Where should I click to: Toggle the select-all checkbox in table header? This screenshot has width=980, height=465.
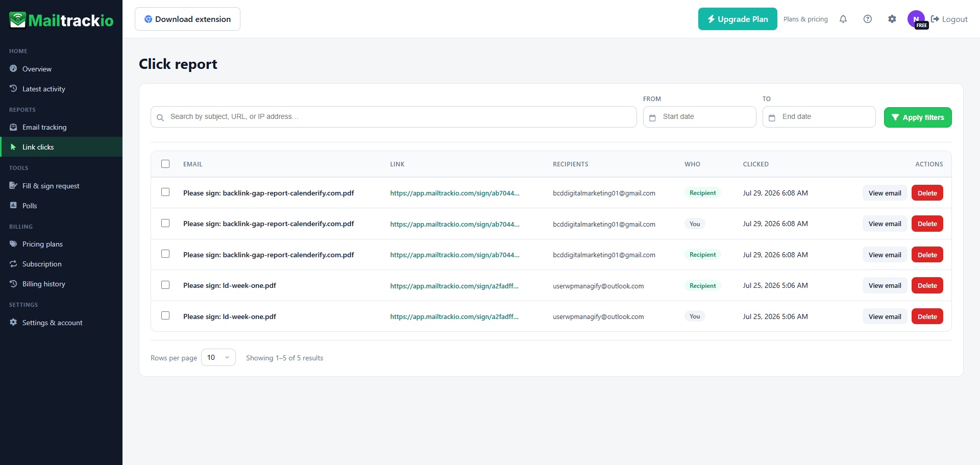click(x=165, y=164)
